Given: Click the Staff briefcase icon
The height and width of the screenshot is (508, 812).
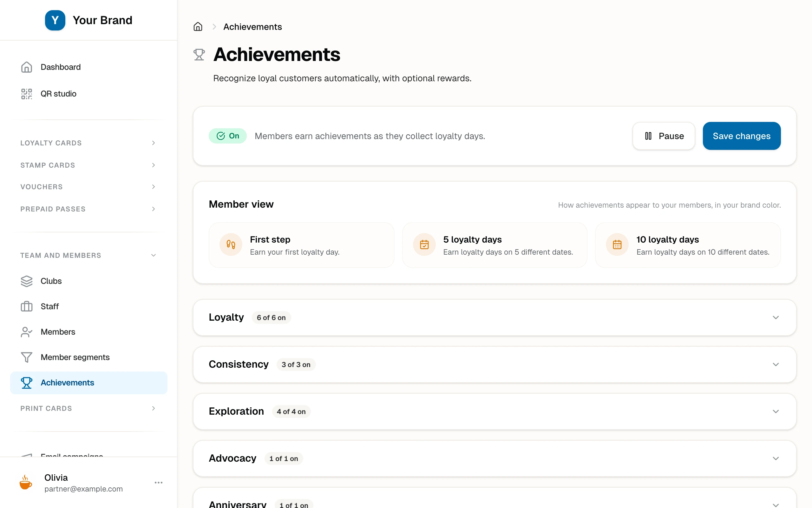Looking at the screenshot, I should 27,306.
